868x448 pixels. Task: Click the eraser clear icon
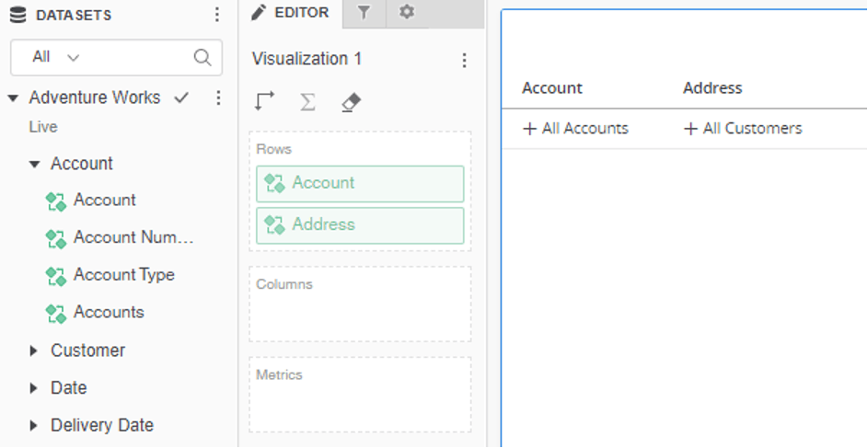point(350,102)
